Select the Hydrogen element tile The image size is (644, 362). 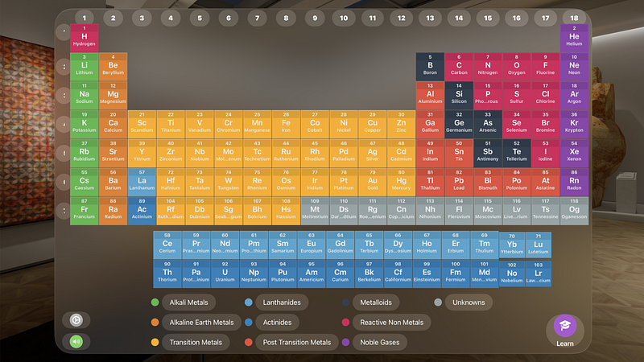(85, 38)
